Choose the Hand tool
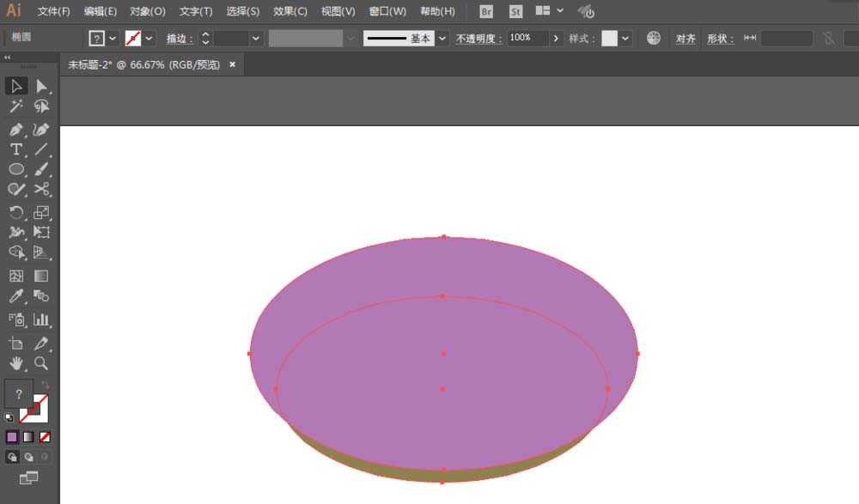This screenshot has width=859, height=504. pyautogui.click(x=15, y=363)
